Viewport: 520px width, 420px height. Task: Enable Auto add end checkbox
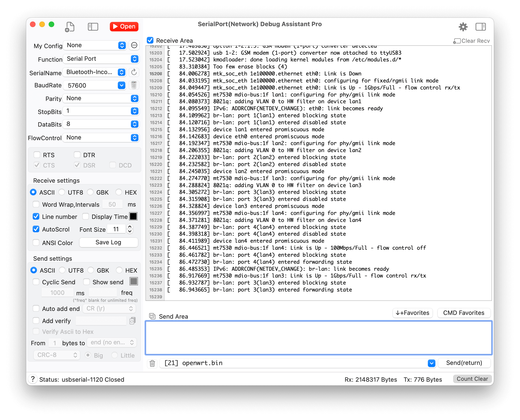(36, 309)
